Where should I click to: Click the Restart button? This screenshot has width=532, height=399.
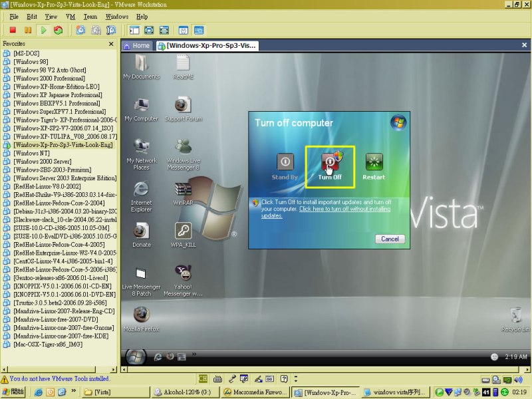click(x=374, y=167)
